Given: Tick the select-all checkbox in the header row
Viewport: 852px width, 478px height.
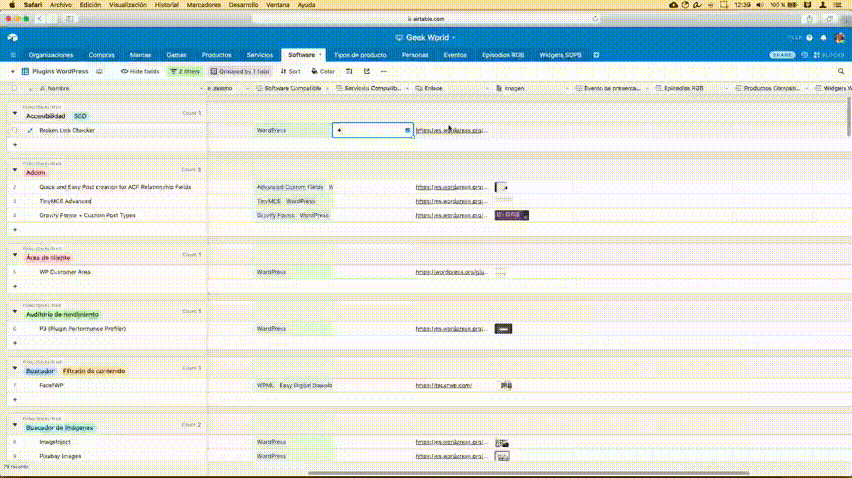Looking at the screenshot, I should click(15, 88).
